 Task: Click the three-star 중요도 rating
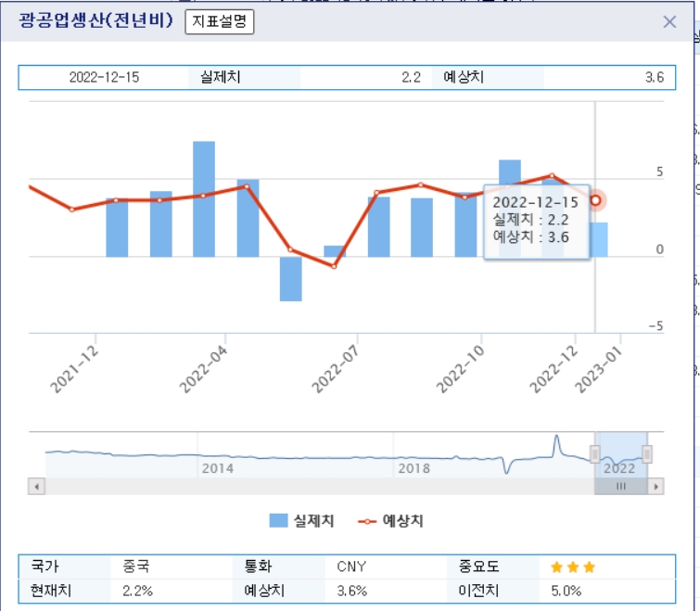[x=573, y=566]
